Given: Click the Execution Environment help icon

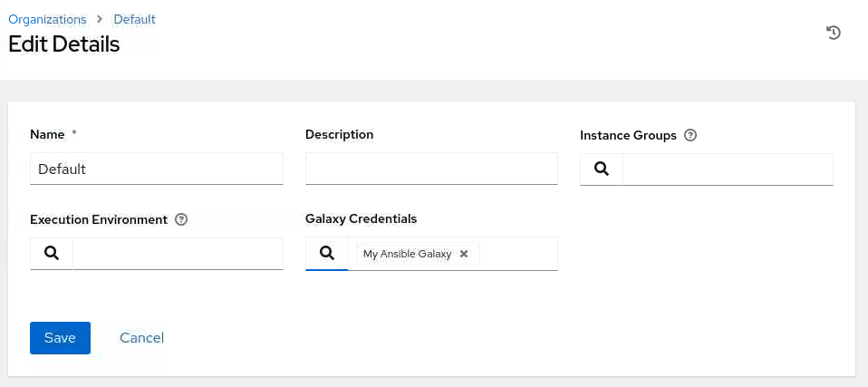Looking at the screenshot, I should [x=181, y=219].
